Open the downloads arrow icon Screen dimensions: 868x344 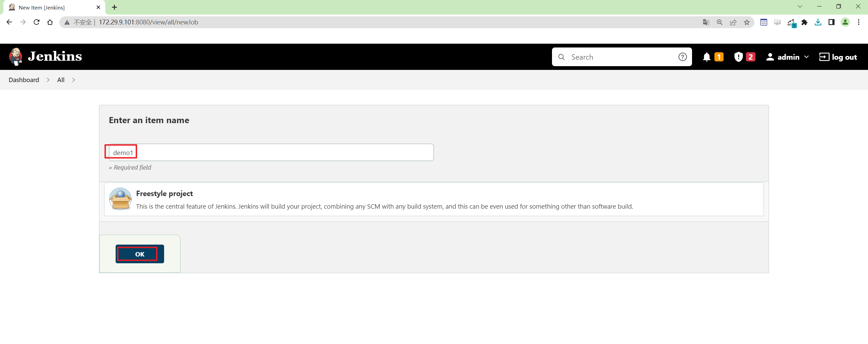[818, 22]
